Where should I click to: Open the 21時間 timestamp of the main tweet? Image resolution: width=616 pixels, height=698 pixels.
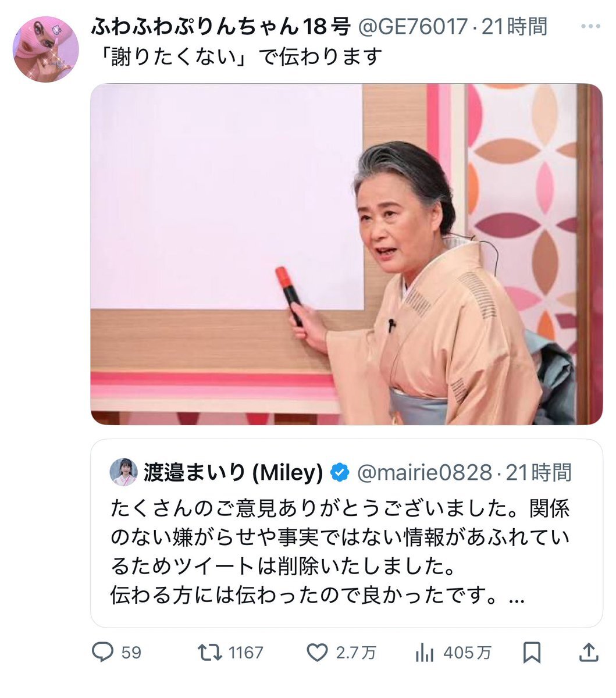tap(514, 26)
